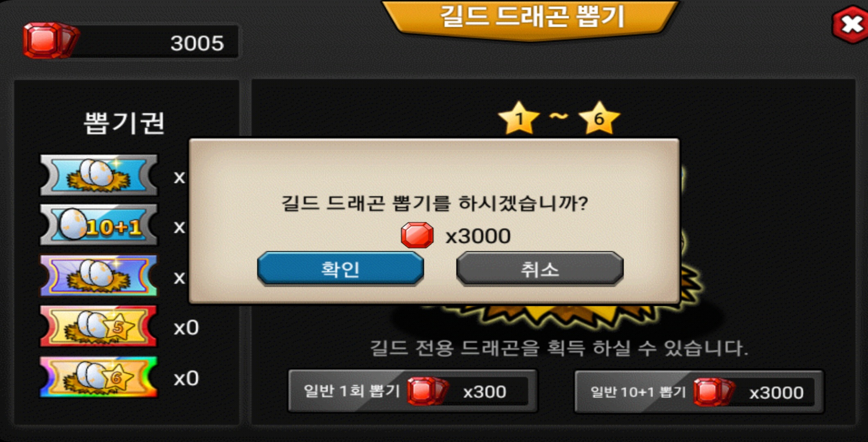The height and width of the screenshot is (442, 868).
Task: Tap the ruby balance showing 3005
Action: (x=131, y=42)
